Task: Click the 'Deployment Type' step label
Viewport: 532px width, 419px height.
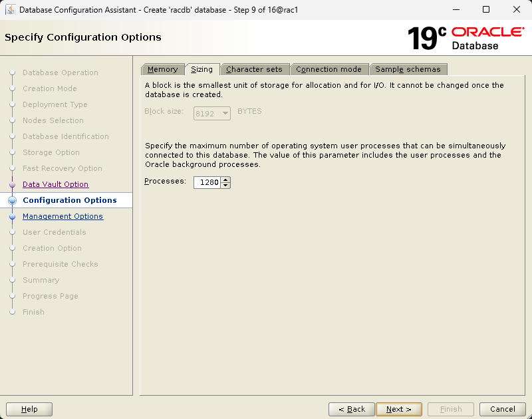Action: point(55,104)
